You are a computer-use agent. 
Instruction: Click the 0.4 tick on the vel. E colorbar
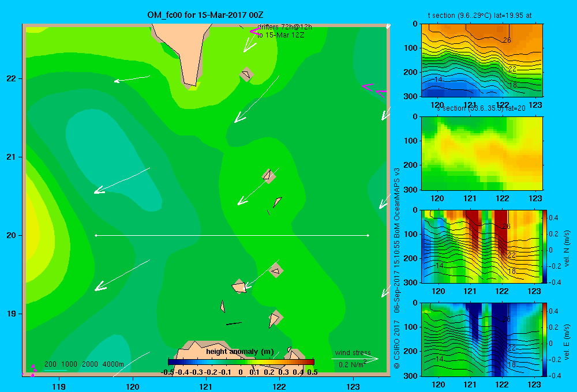[554, 311]
